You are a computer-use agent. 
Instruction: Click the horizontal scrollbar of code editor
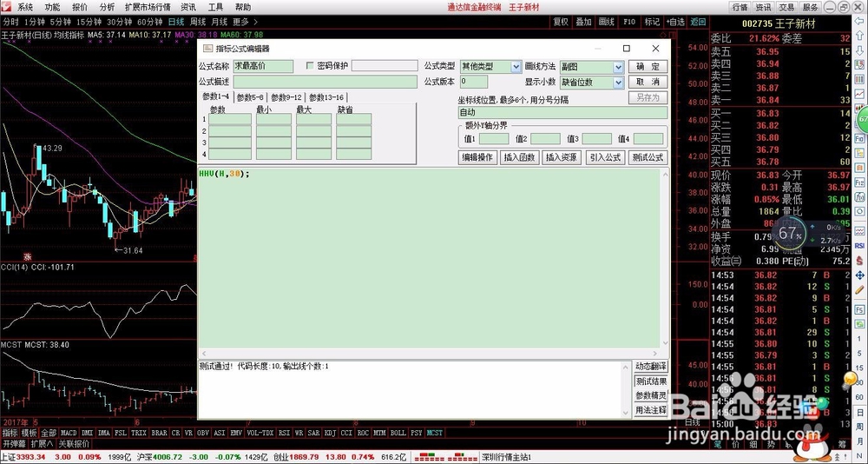(429, 354)
